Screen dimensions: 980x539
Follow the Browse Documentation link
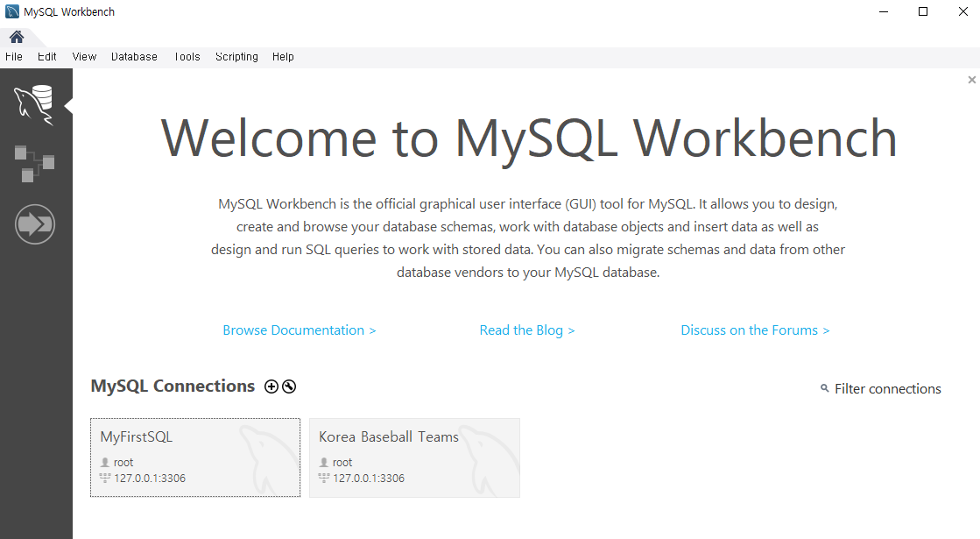(300, 330)
